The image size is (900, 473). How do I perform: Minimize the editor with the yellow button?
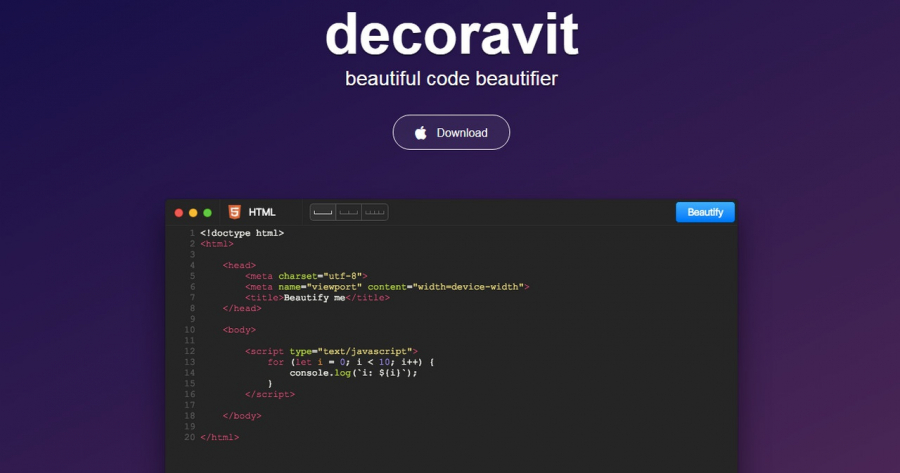click(x=193, y=213)
